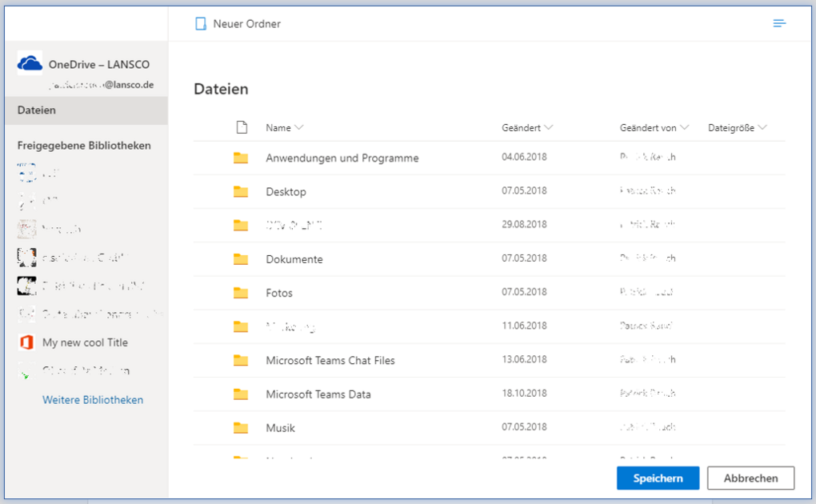Open the view options icon at top right

click(x=779, y=23)
